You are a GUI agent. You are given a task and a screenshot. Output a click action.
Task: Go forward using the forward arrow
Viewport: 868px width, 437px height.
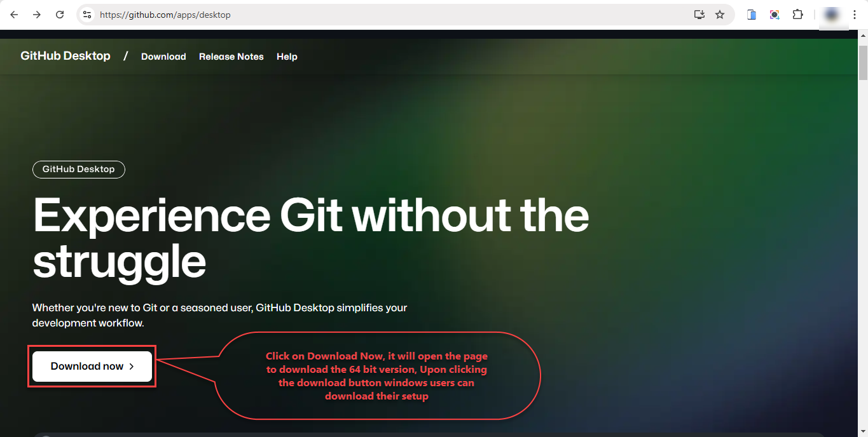pyautogui.click(x=36, y=14)
